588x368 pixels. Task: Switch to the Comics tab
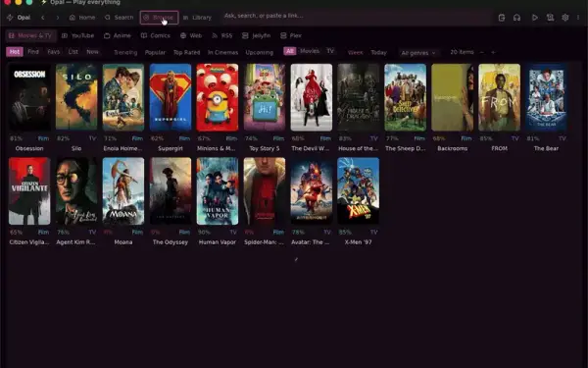click(156, 35)
